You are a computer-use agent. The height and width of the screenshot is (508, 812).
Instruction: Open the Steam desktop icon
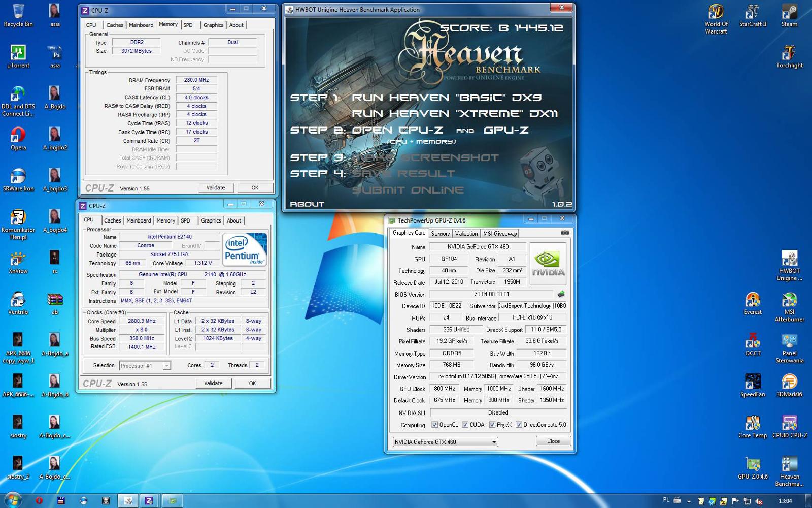click(x=789, y=15)
